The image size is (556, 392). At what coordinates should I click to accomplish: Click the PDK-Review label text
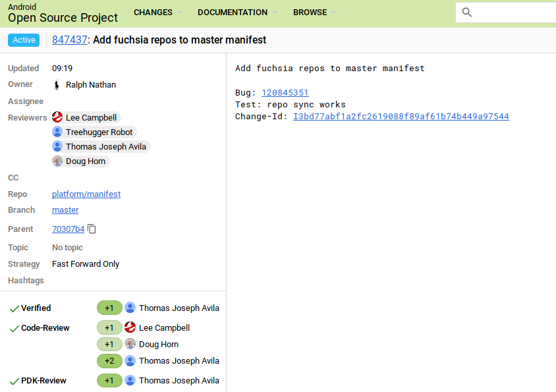point(43,381)
